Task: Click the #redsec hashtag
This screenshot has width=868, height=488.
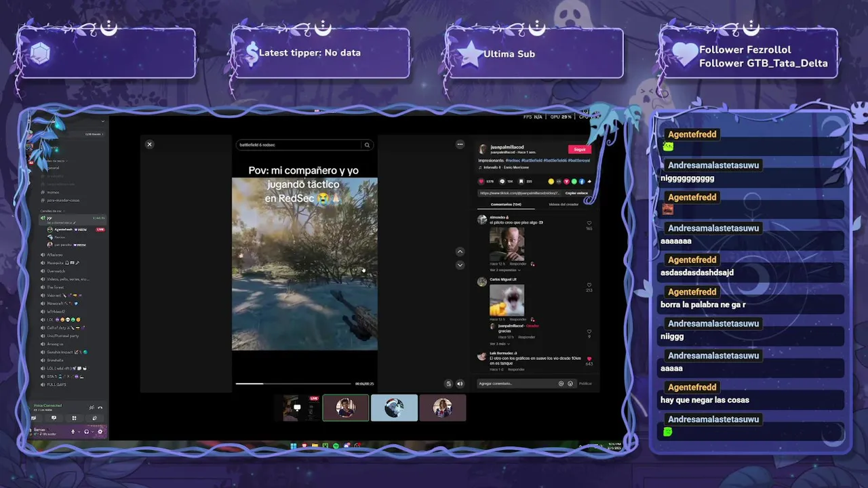Action: coord(513,161)
